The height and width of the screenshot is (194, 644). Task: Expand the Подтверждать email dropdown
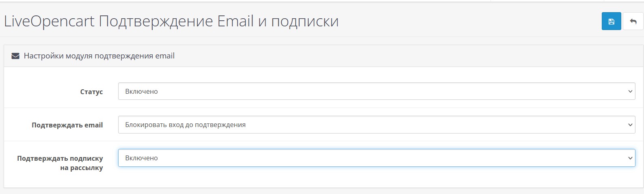376,125
